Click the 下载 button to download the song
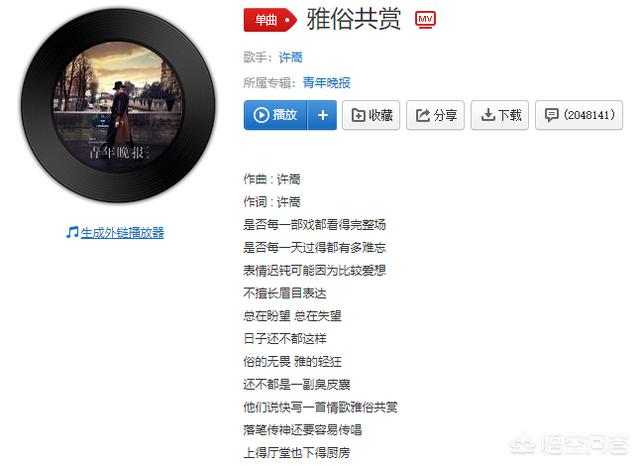640x466 pixels. coord(500,115)
